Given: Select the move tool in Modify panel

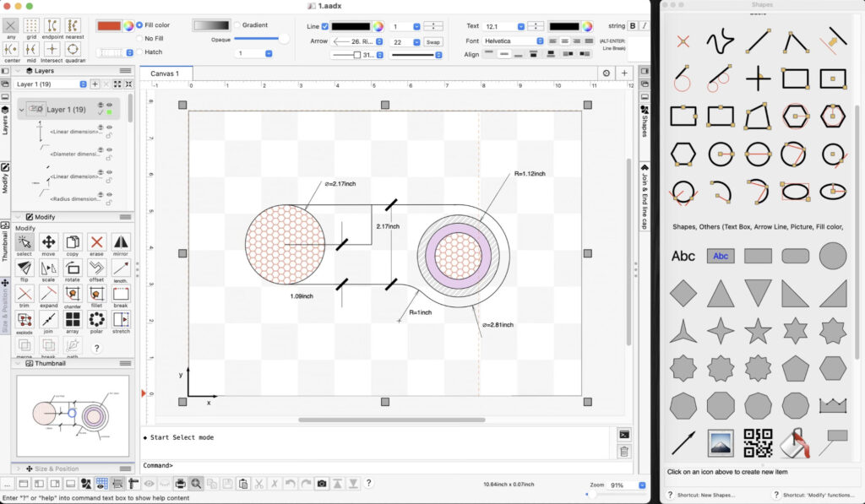Looking at the screenshot, I should tap(48, 242).
